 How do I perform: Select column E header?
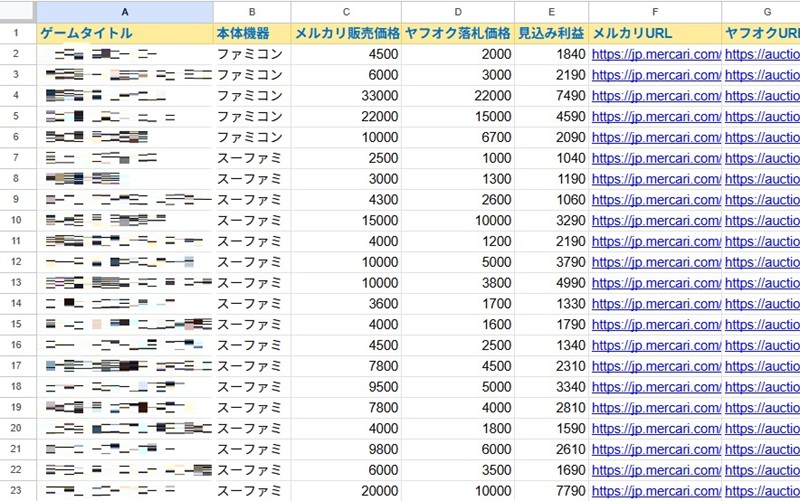(x=552, y=12)
